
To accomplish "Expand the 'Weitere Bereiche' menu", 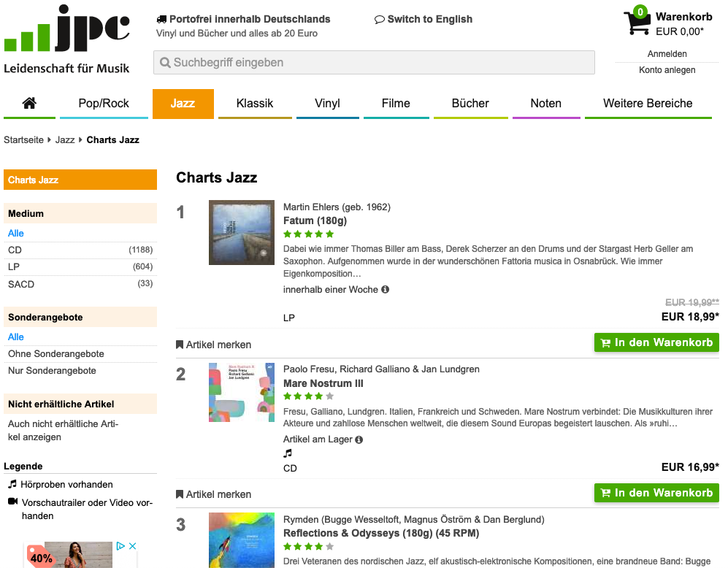I will pyautogui.click(x=648, y=103).
